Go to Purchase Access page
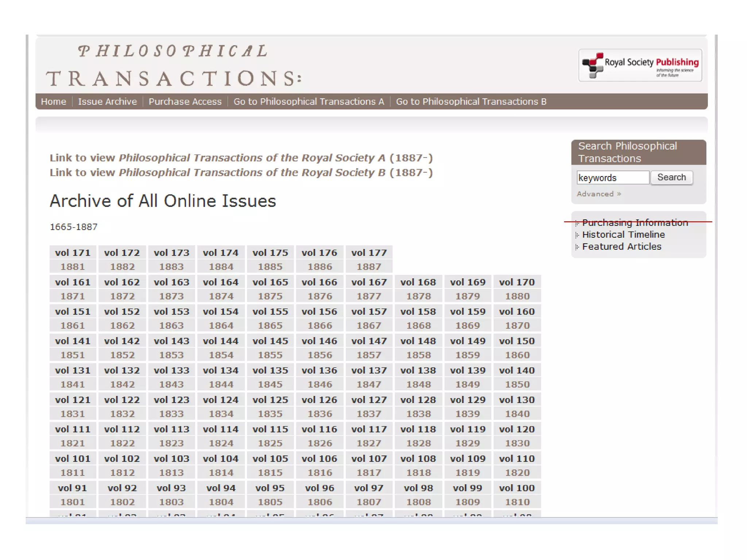 (x=185, y=102)
